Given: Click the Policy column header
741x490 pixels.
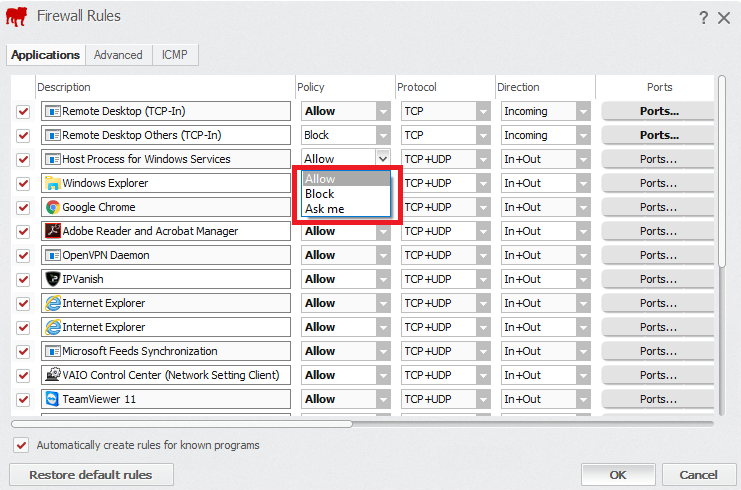Looking at the screenshot, I should [345, 87].
